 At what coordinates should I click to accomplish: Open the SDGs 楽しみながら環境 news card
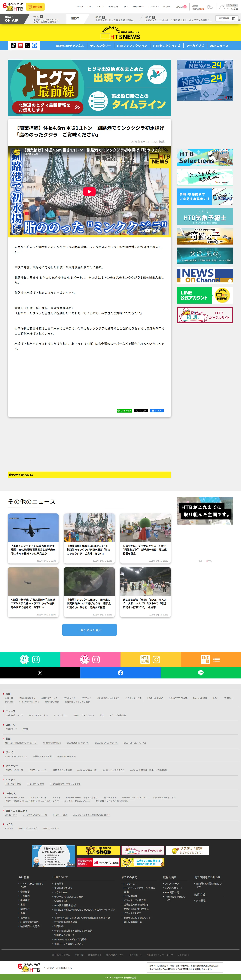[x=145, y=592]
